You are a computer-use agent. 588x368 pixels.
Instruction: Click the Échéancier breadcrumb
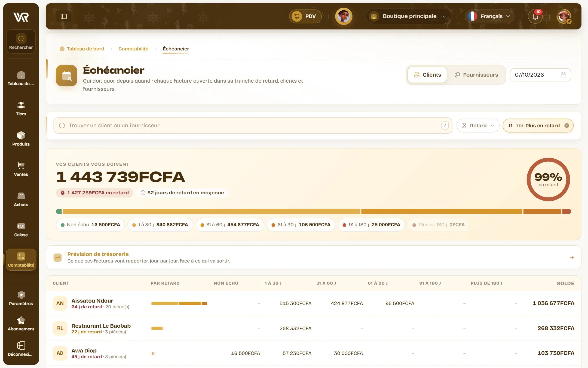[x=176, y=49]
